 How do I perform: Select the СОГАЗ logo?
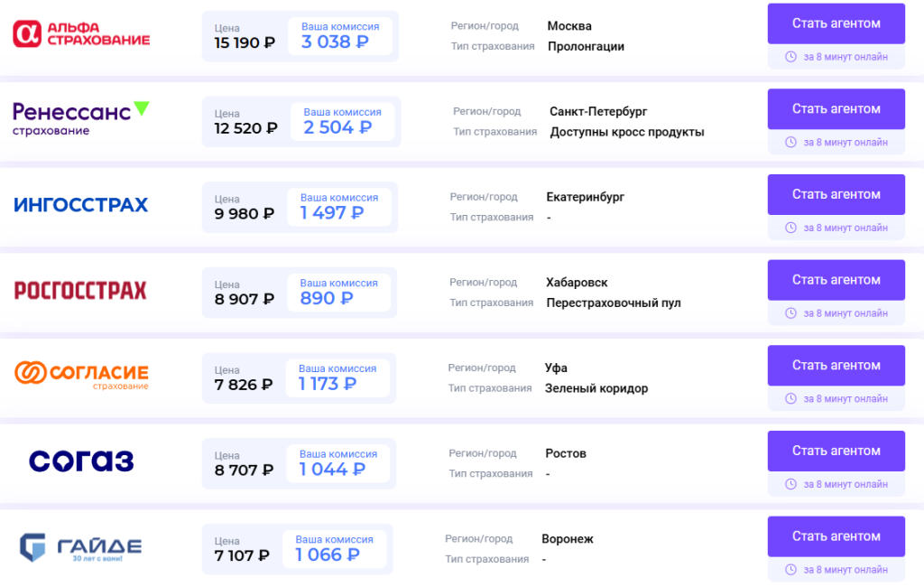click(80, 461)
